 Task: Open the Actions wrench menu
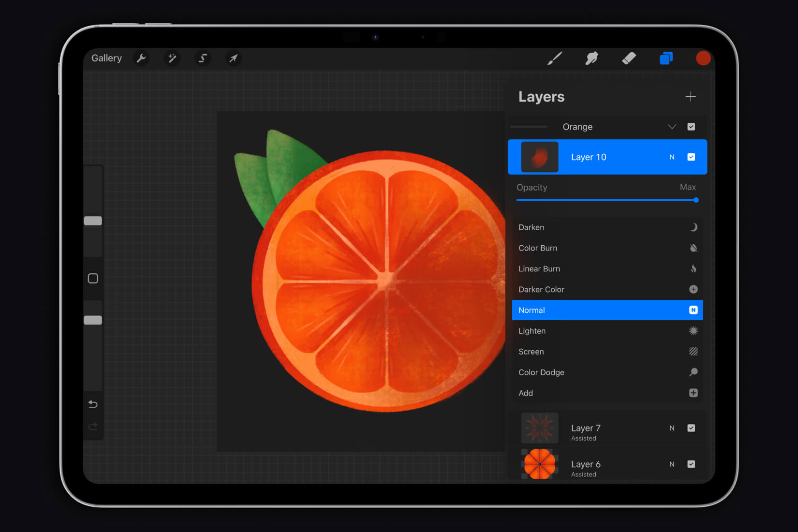[x=141, y=59]
